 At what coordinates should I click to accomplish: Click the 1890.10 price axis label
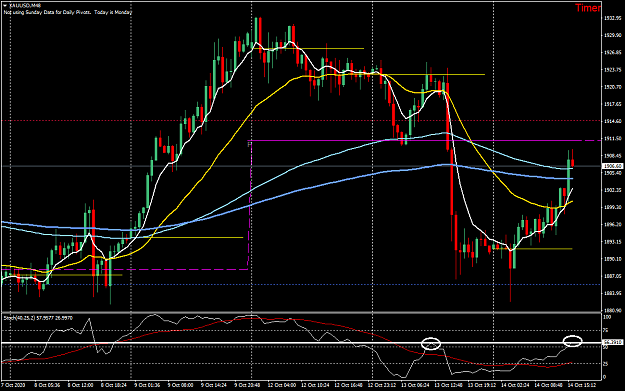[613, 259]
